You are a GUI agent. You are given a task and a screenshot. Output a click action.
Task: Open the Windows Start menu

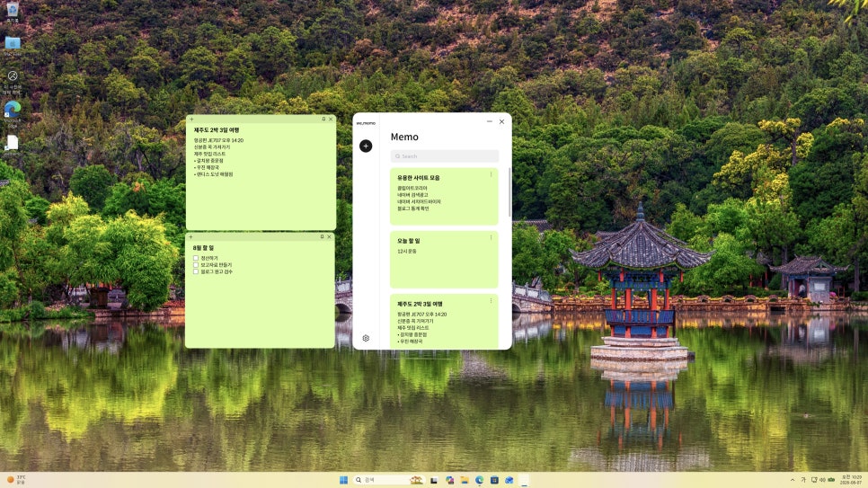[343, 480]
